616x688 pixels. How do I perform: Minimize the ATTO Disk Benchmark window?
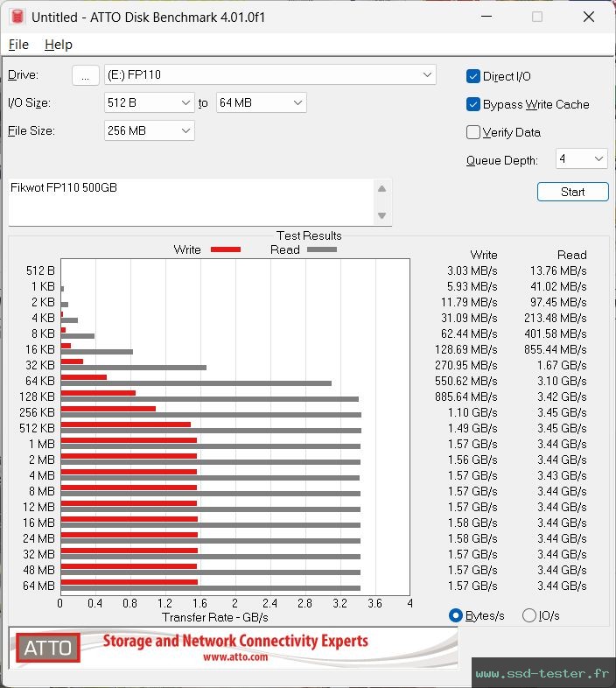pyautogui.click(x=486, y=17)
